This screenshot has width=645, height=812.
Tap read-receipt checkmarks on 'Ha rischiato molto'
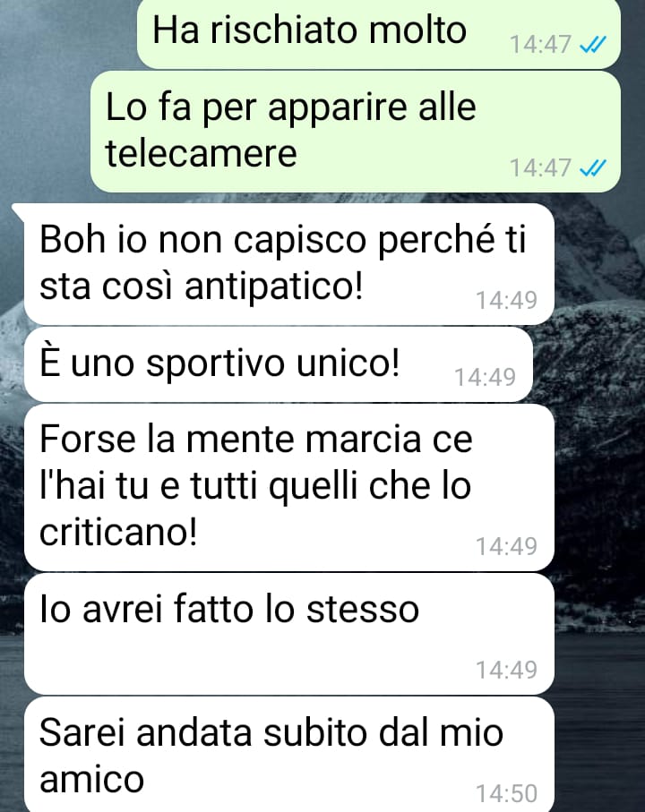click(593, 45)
